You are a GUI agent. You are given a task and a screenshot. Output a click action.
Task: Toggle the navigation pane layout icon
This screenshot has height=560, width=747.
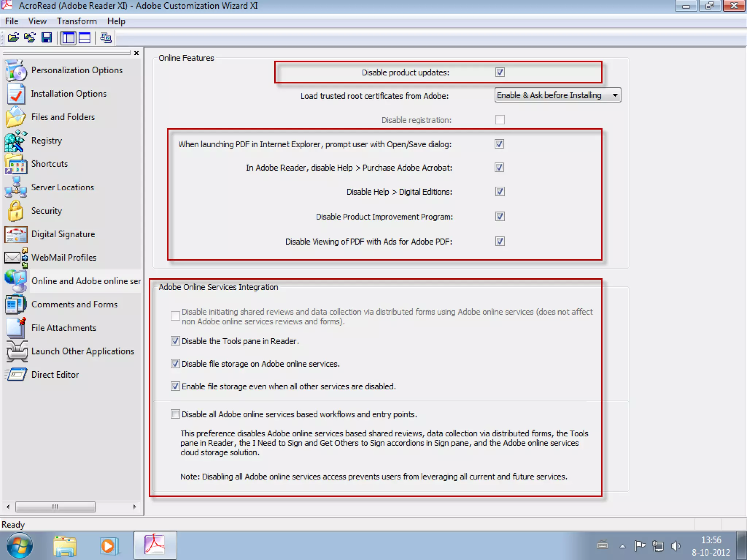click(x=68, y=38)
